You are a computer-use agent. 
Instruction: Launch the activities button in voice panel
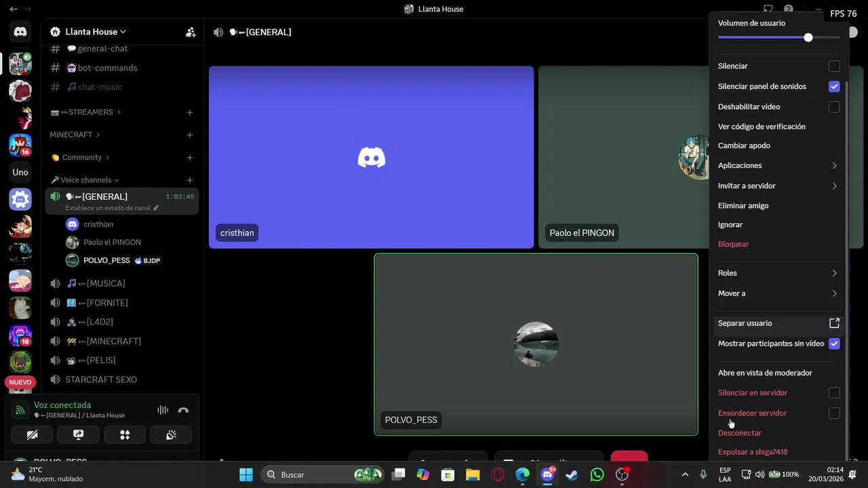coord(125,434)
